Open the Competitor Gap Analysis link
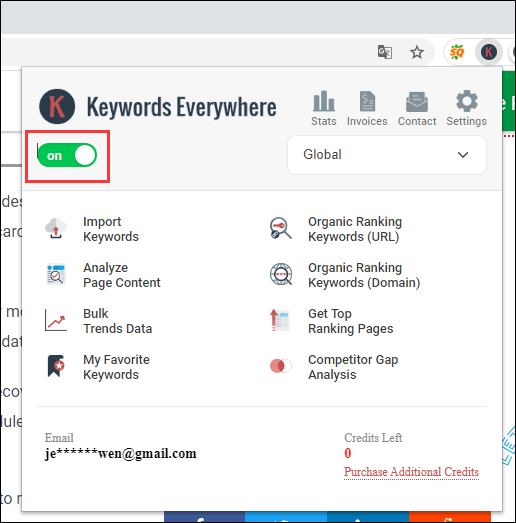516x523 pixels. tap(353, 367)
